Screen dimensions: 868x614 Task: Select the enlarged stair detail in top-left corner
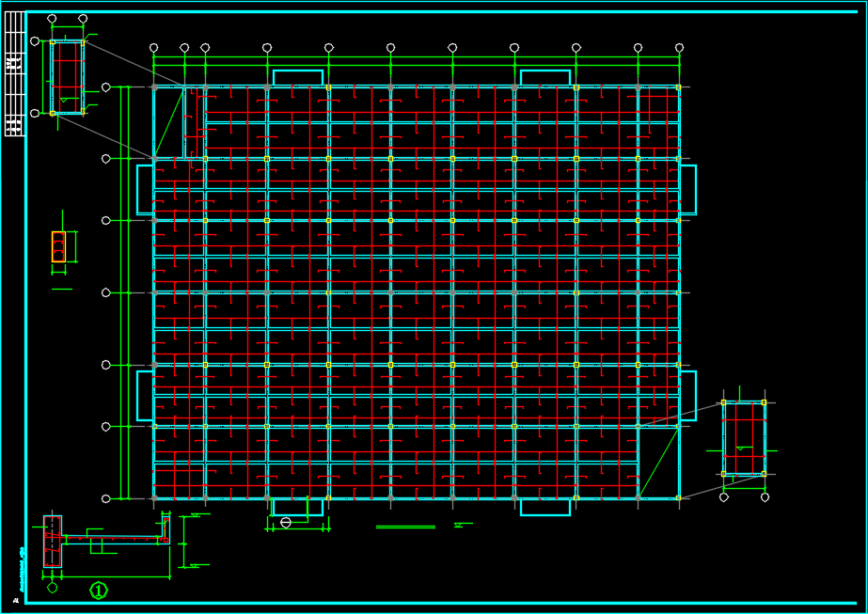click(67, 77)
